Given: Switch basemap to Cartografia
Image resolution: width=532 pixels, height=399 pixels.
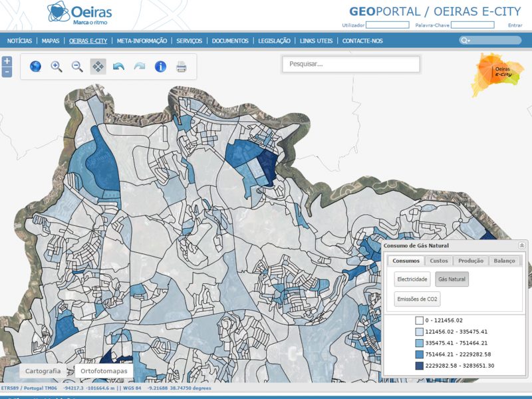Looking at the screenshot, I should 43,371.
